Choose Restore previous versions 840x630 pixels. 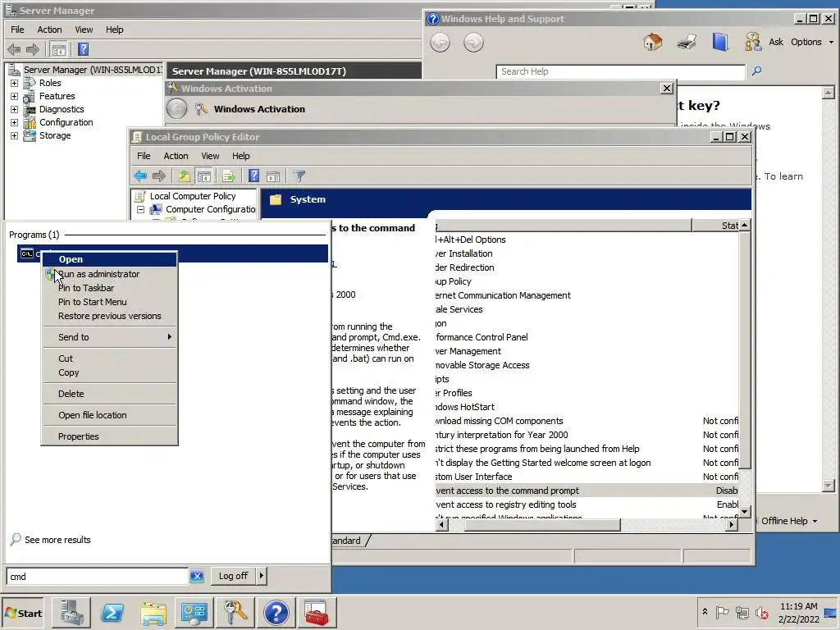point(110,316)
